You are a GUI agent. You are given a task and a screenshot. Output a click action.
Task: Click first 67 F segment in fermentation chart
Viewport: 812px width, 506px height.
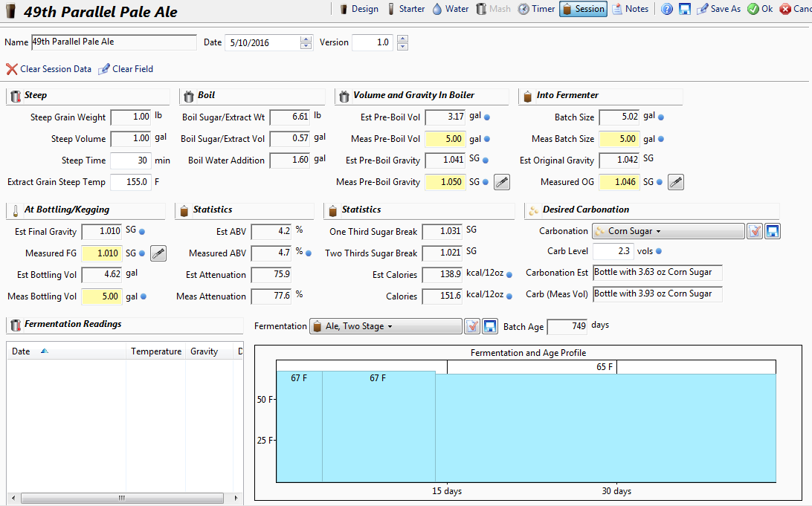click(x=300, y=426)
